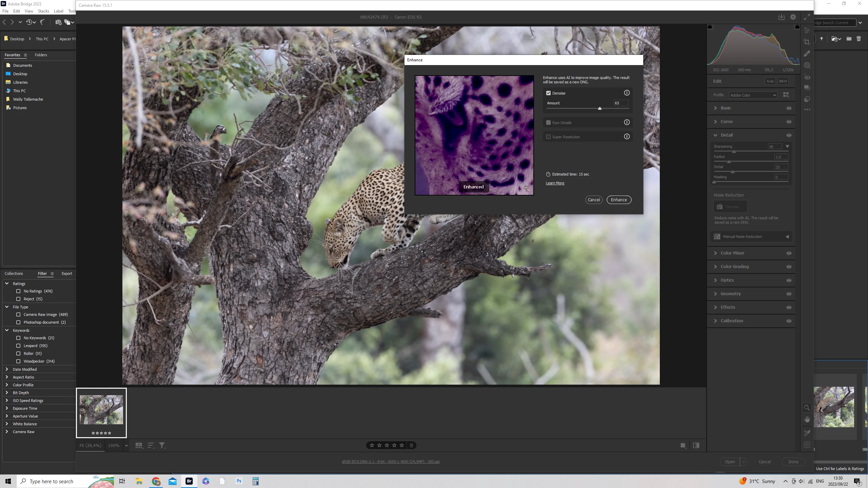868x488 pixels.
Task: Toggle full screen mode arrows icon
Action: (x=807, y=17)
